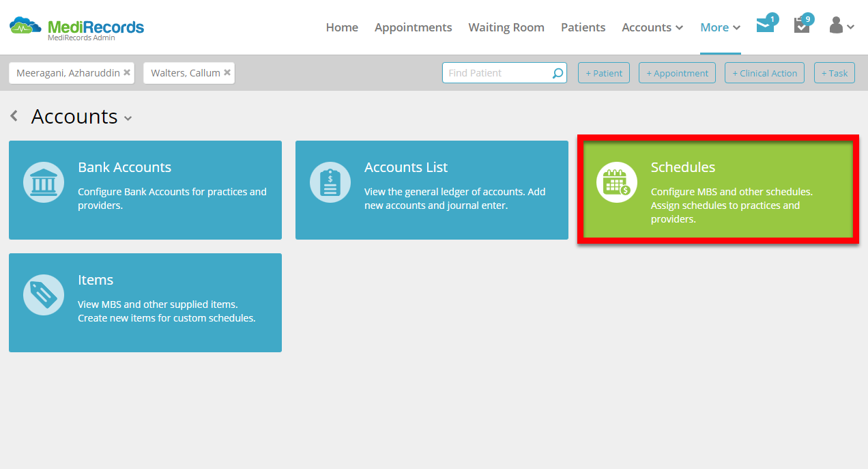Click 'Configure Bank Accounts for practices and providers.' text
Image resolution: width=868 pixels, height=469 pixels.
point(172,199)
